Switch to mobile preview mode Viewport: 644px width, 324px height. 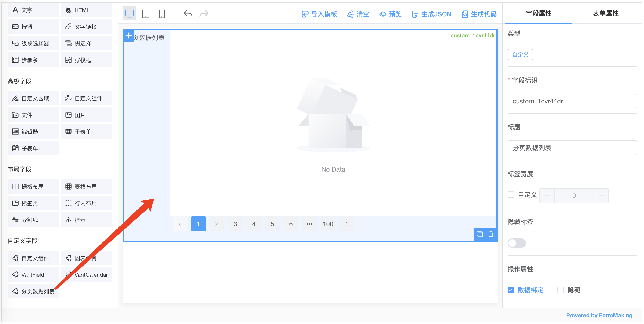[x=161, y=13]
